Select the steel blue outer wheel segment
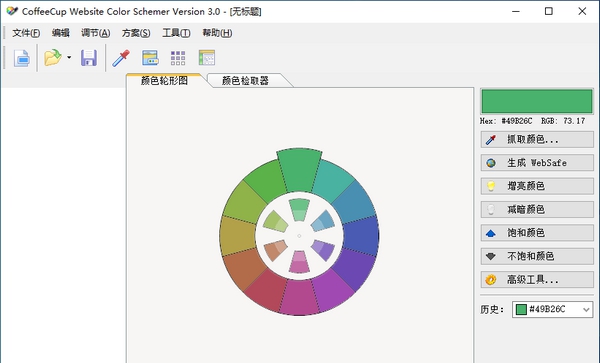600x363 pixels. click(354, 203)
